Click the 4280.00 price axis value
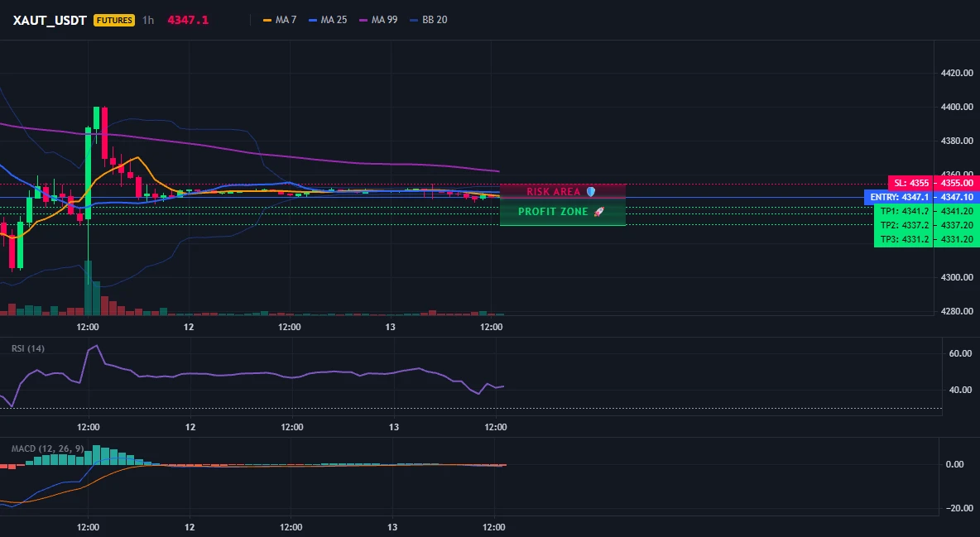980x537 pixels. tap(957, 310)
